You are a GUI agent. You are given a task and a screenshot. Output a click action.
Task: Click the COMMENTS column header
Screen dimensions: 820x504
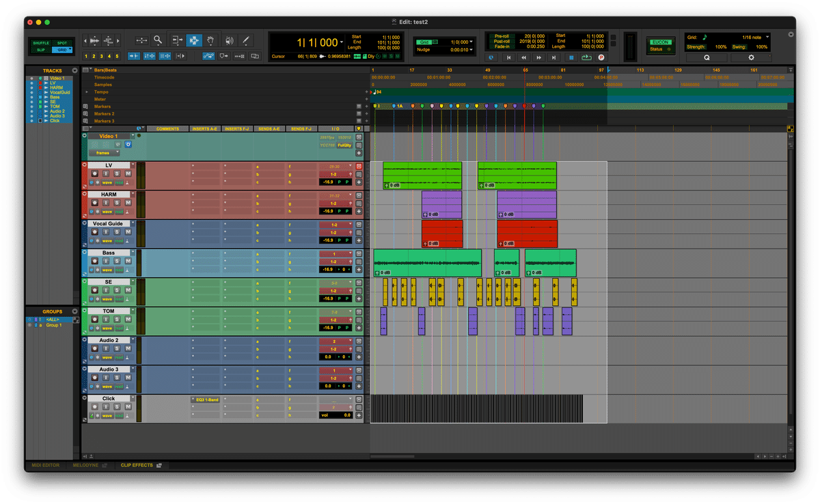coord(167,128)
